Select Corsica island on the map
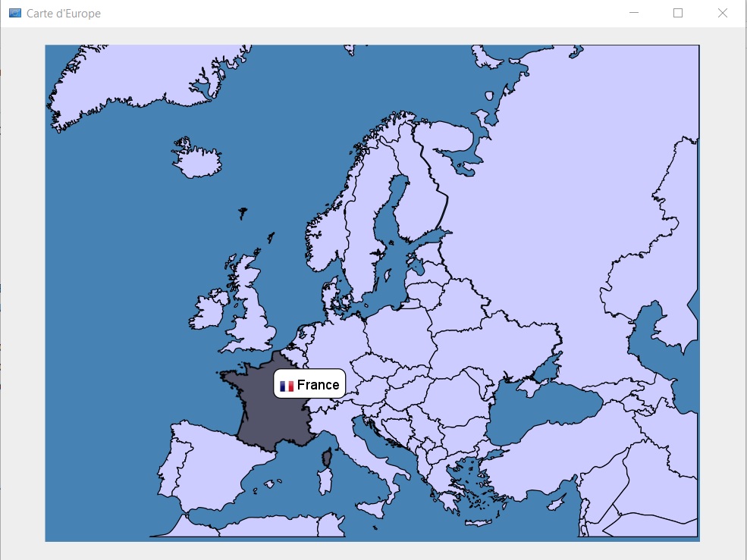Viewport: 747px width, 560px height. (327, 458)
